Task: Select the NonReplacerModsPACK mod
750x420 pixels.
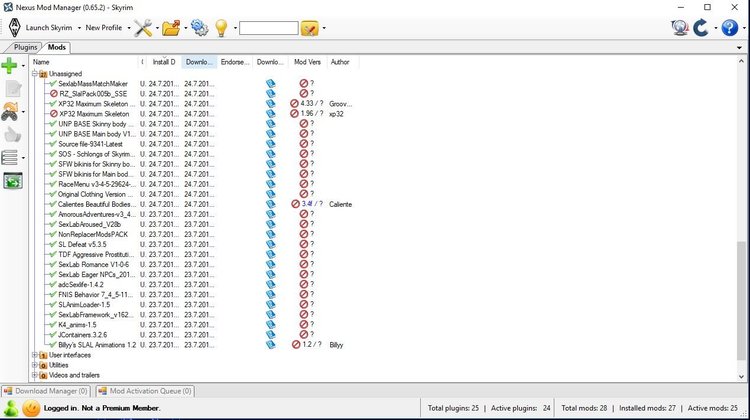Action: click(93, 234)
